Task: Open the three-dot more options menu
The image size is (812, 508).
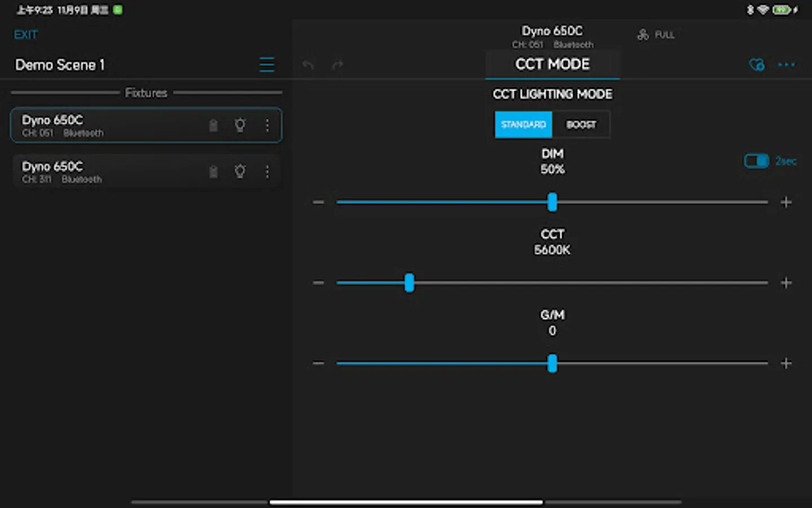Action: [786, 65]
